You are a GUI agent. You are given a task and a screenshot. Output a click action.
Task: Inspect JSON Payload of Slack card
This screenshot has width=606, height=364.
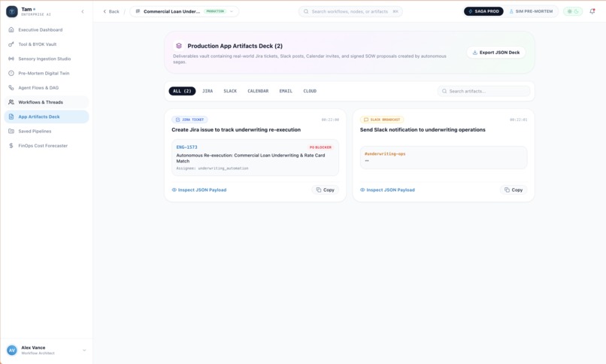[387, 190]
